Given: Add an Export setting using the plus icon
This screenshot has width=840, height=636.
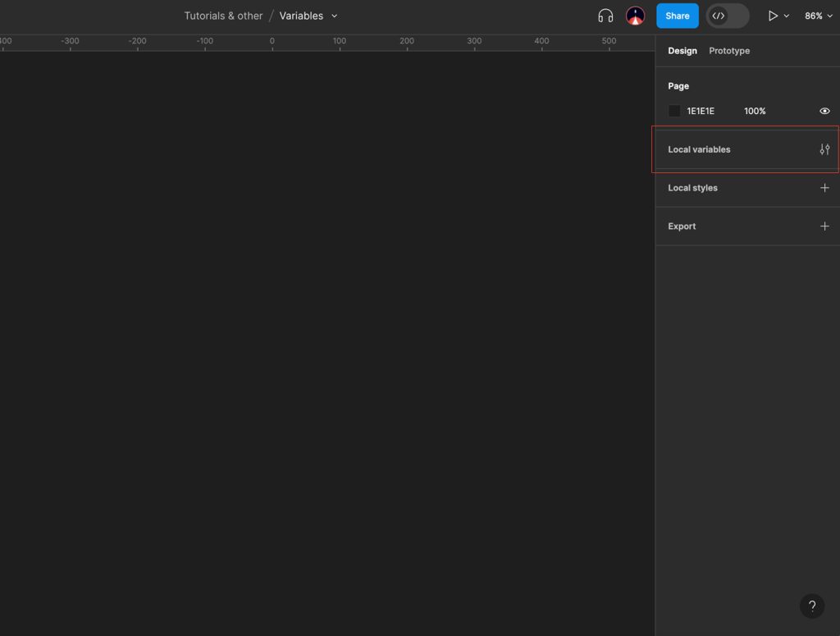Looking at the screenshot, I should point(825,226).
